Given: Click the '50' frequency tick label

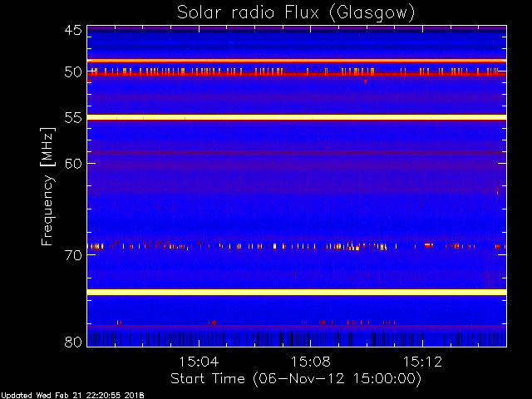Looking at the screenshot, I should pos(73,72).
